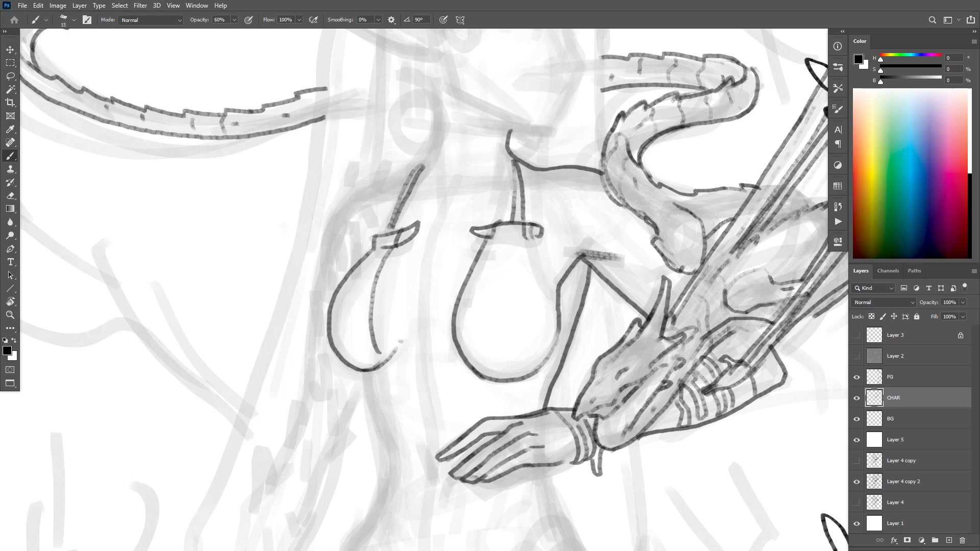
Task: Select the Eyedropper tool
Action: 10,129
